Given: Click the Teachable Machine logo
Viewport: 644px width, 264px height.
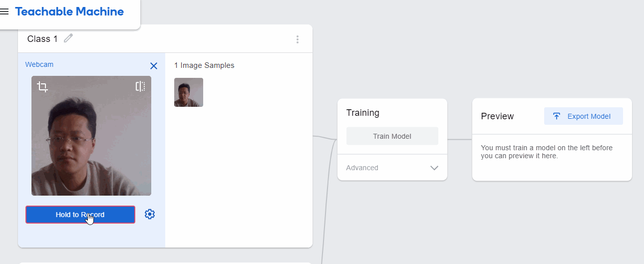Looking at the screenshot, I should point(69,12).
